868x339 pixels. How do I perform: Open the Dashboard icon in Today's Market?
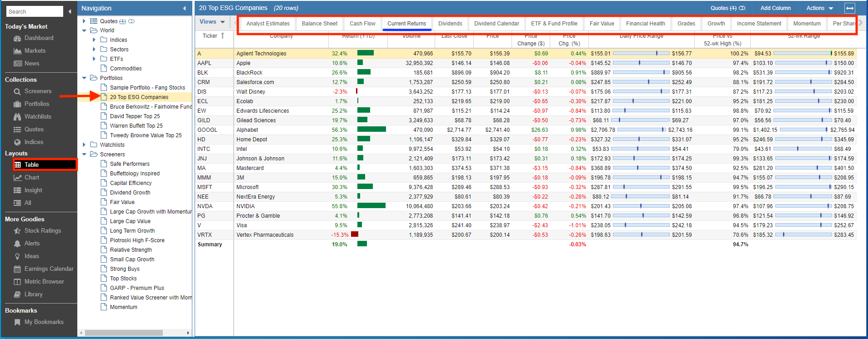coord(17,38)
